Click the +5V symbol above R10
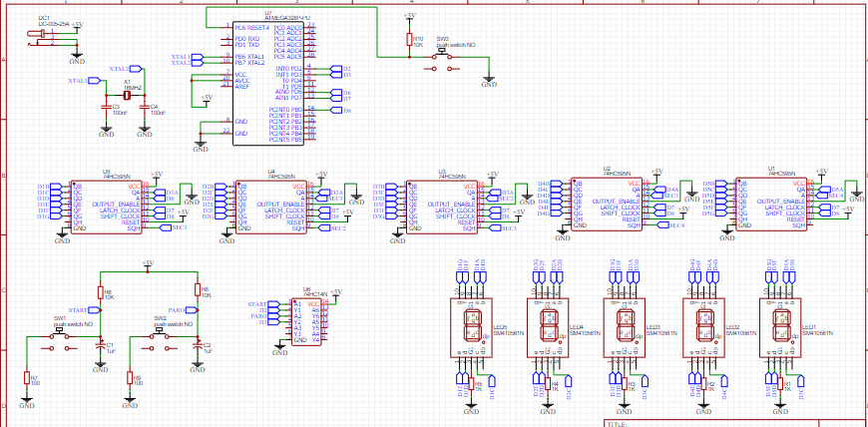The height and width of the screenshot is (427, 868). (x=409, y=17)
